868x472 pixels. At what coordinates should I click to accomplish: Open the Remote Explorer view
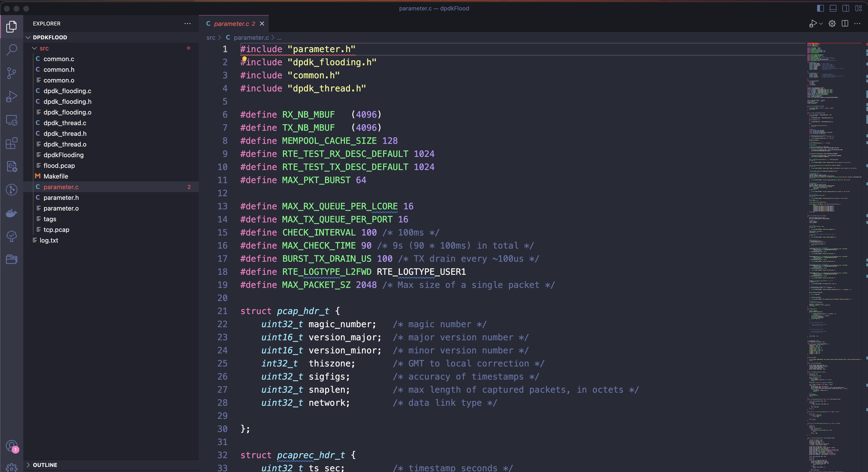[11, 120]
